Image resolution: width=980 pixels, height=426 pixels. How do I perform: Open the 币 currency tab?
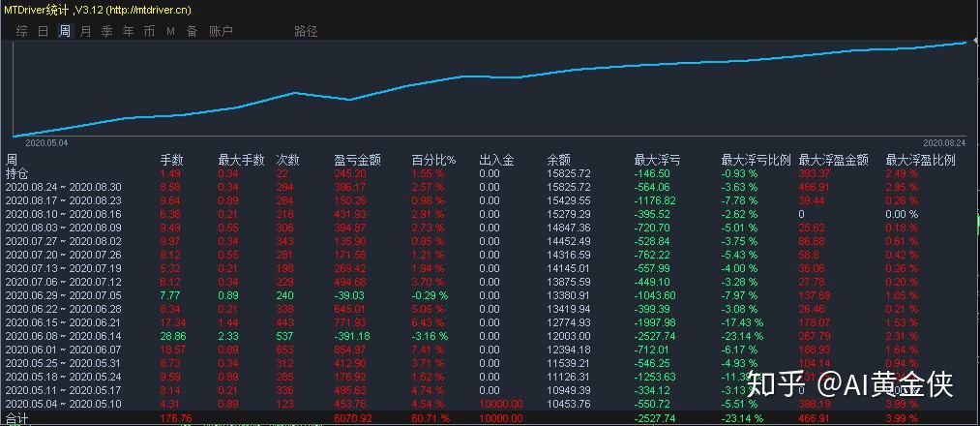click(x=149, y=31)
